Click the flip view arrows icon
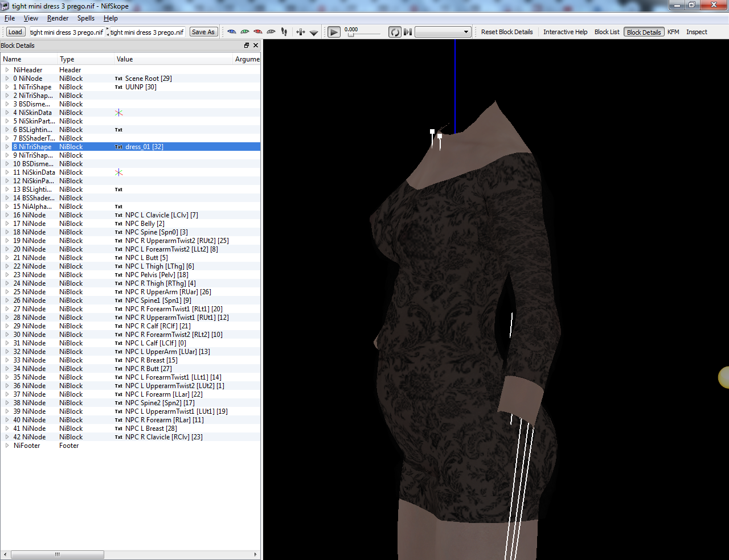The width and height of the screenshot is (729, 560). point(301,32)
